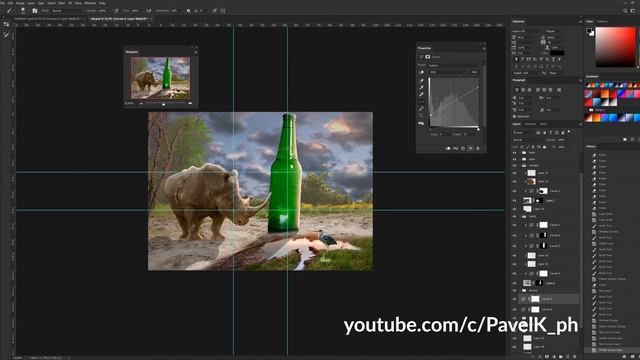Click the Auto button in Curves properties

(x=475, y=72)
